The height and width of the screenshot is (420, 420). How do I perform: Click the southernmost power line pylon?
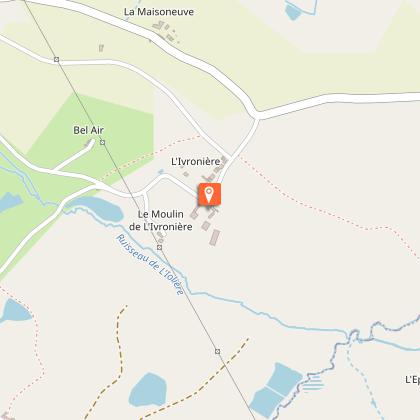(217, 351)
